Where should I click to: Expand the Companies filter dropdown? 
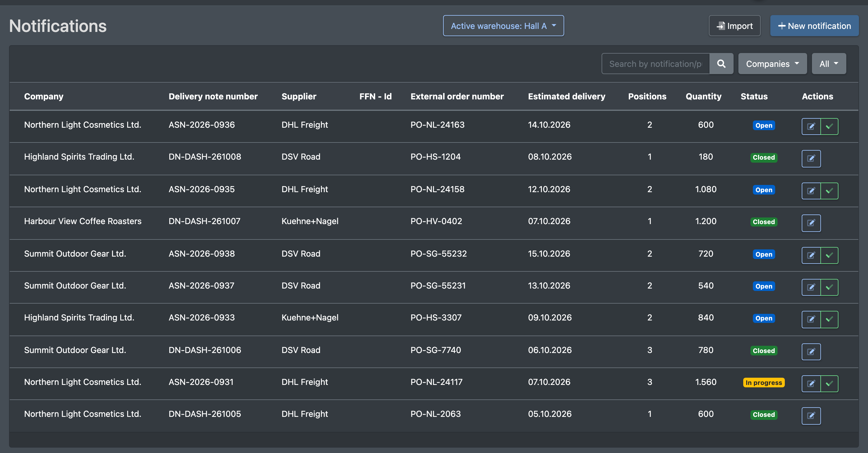click(x=772, y=64)
